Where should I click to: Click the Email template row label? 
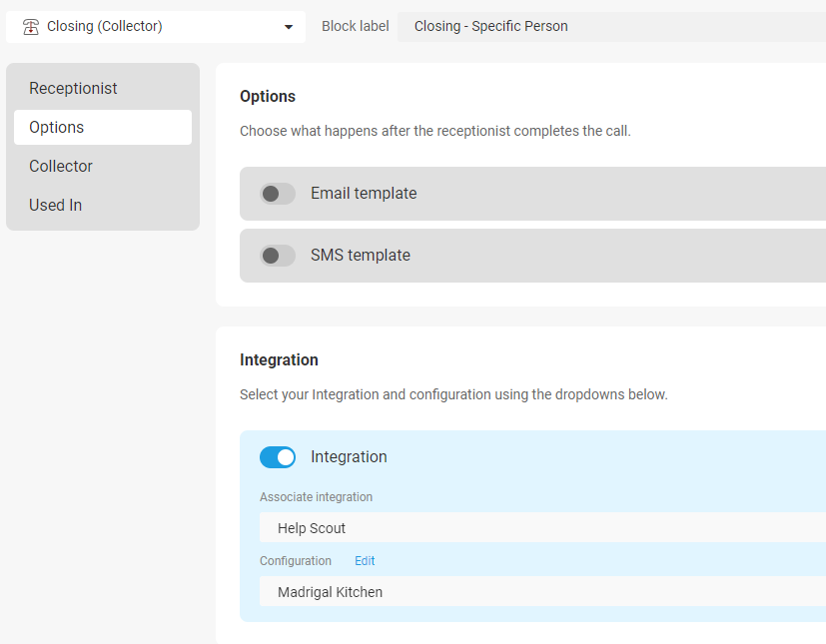point(364,194)
